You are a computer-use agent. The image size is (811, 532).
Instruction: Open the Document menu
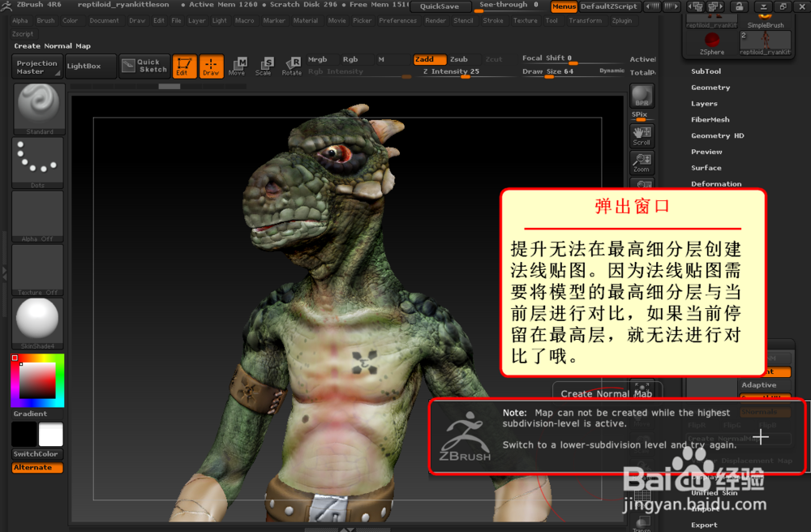[104, 21]
